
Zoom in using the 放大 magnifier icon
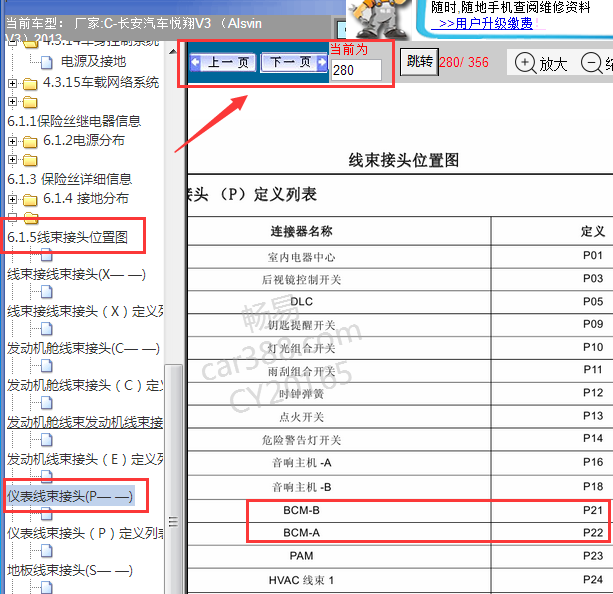pyautogui.click(x=525, y=63)
